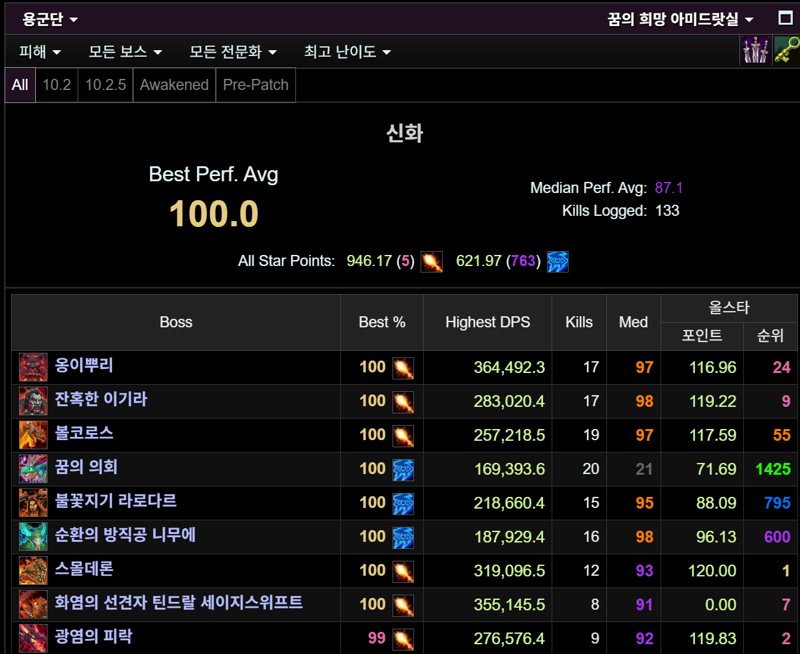
Task: Select the Mythic+ key icon
Action: (x=787, y=51)
